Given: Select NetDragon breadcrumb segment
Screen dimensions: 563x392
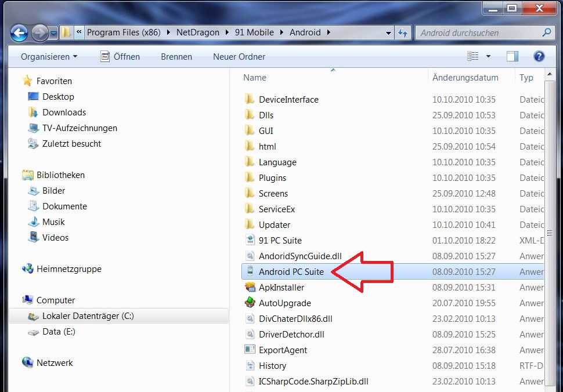Looking at the screenshot, I should (x=197, y=32).
